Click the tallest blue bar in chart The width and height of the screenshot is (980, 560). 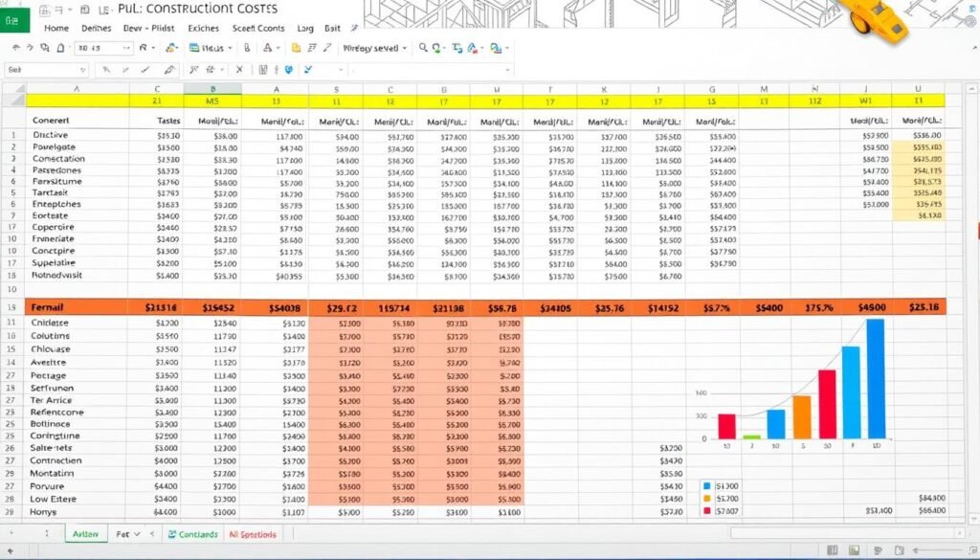click(875, 379)
